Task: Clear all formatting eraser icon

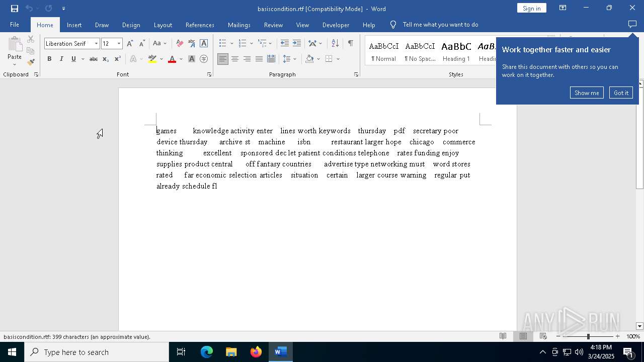Action: pos(180,44)
